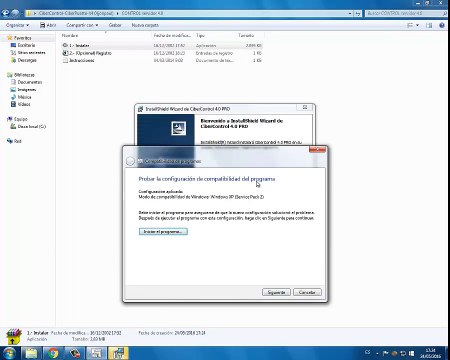The image size is (450, 360).
Task: Open Explorer help icon
Action: [x=442, y=25]
